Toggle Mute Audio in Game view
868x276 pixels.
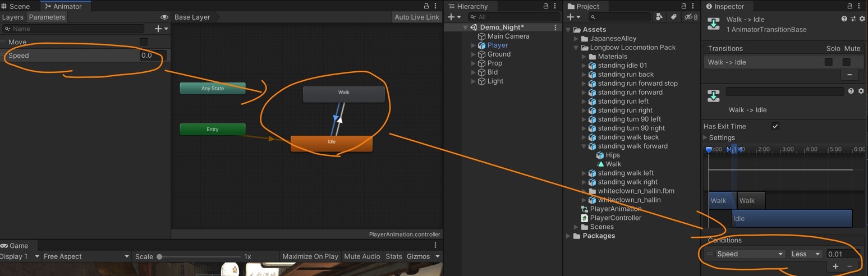click(x=362, y=256)
